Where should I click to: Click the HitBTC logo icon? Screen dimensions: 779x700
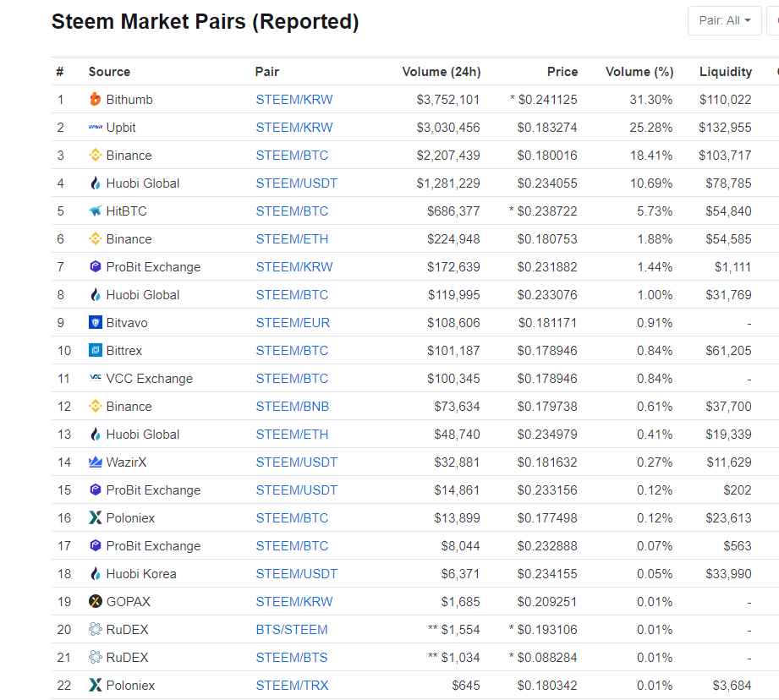click(95, 211)
